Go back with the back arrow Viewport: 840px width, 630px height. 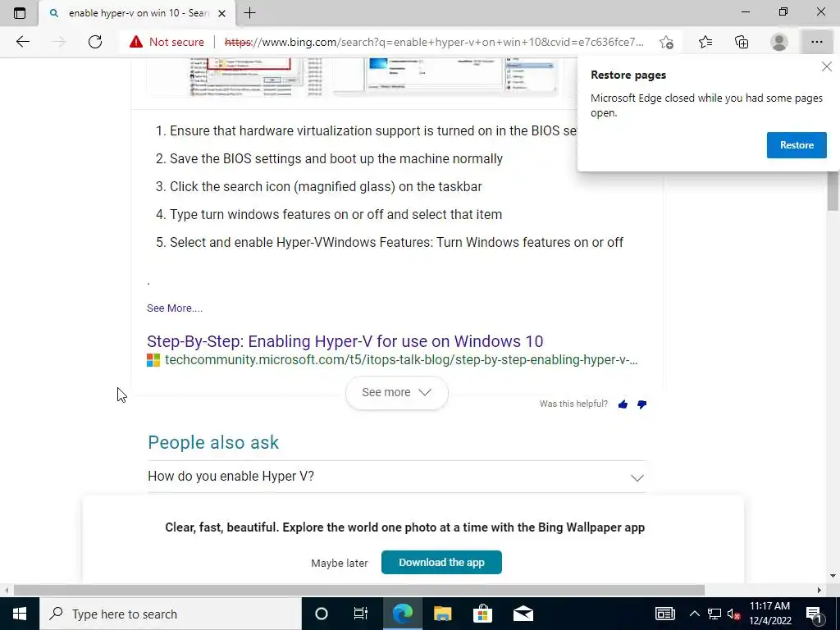[x=22, y=42]
